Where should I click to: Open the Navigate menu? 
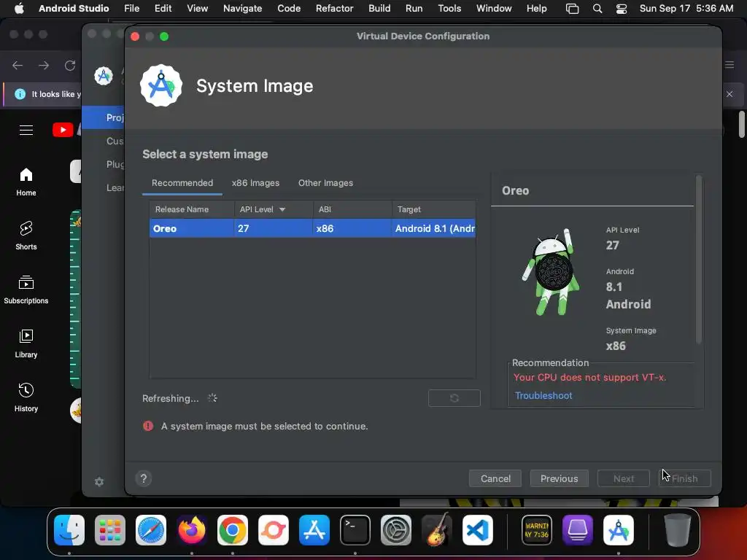tap(242, 9)
